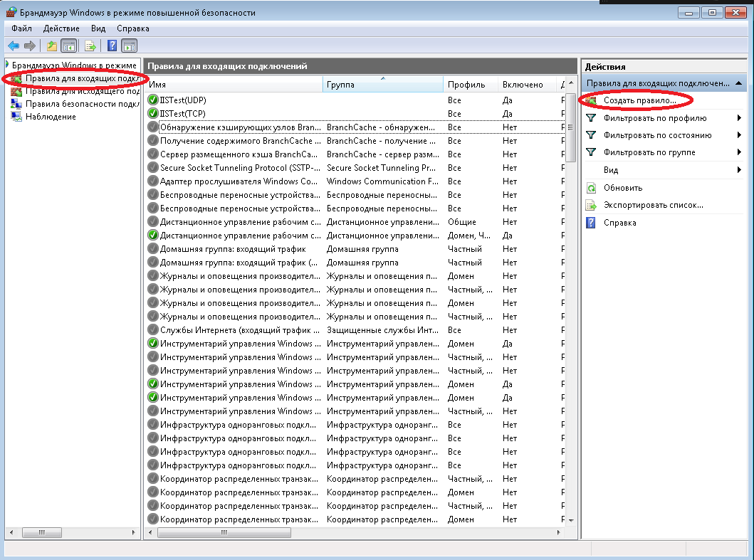Select Правила для входящих подключений tree item
This screenshot has width=754, height=560.
[82, 78]
